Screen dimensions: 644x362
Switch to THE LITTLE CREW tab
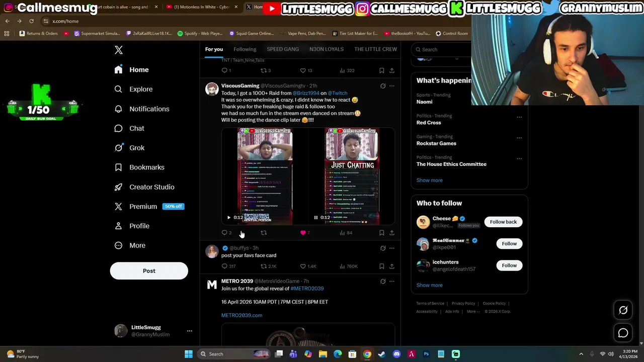pyautogui.click(x=375, y=49)
